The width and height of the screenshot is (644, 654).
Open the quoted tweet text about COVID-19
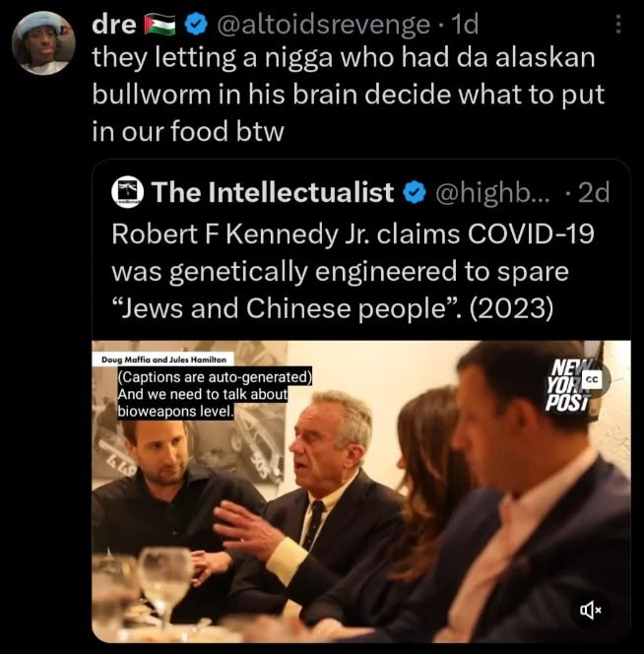(x=353, y=271)
